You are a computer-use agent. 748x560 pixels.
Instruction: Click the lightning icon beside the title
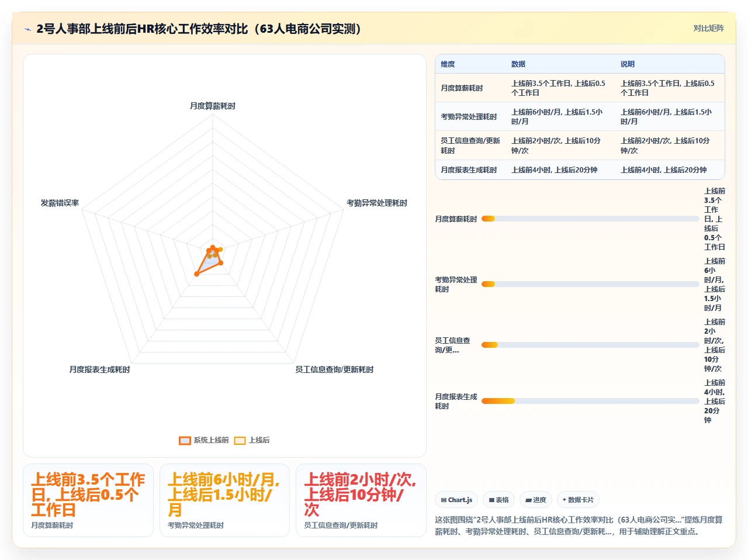tap(27, 29)
